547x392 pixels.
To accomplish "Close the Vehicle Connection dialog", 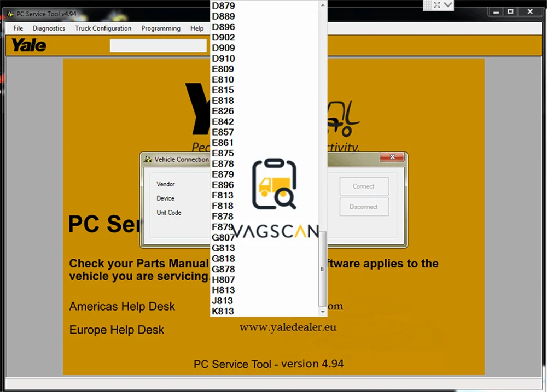I will (x=392, y=157).
